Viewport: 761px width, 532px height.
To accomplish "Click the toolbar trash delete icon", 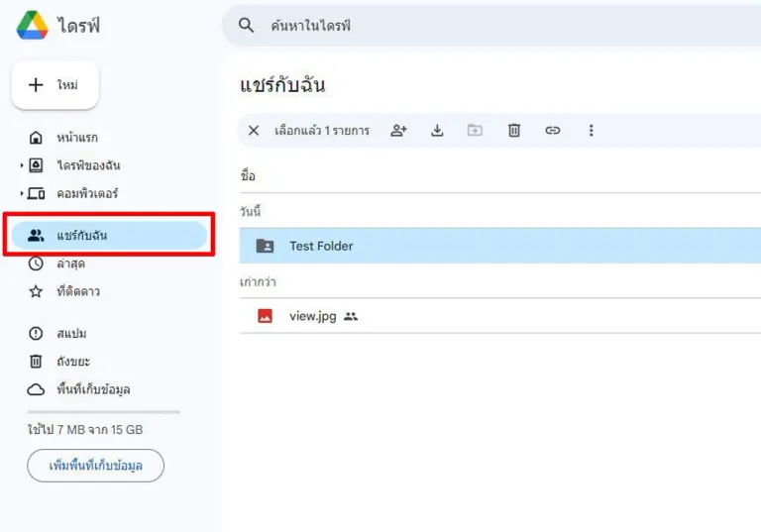I will pos(514,130).
